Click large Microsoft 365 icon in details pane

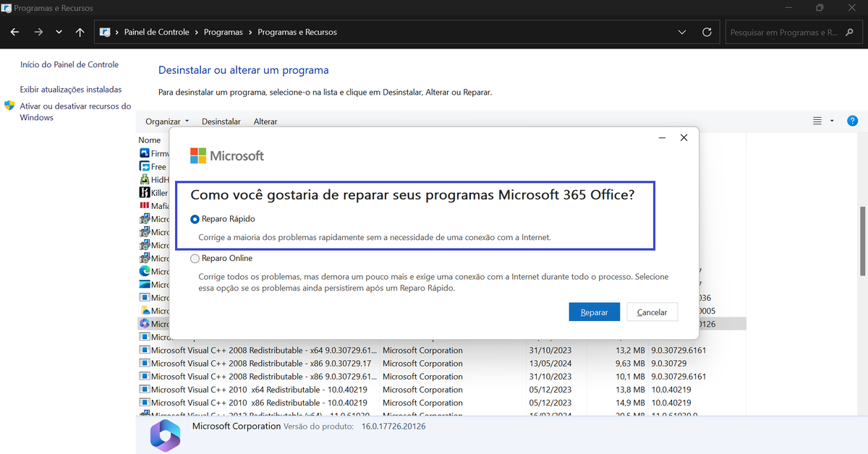coord(165,435)
